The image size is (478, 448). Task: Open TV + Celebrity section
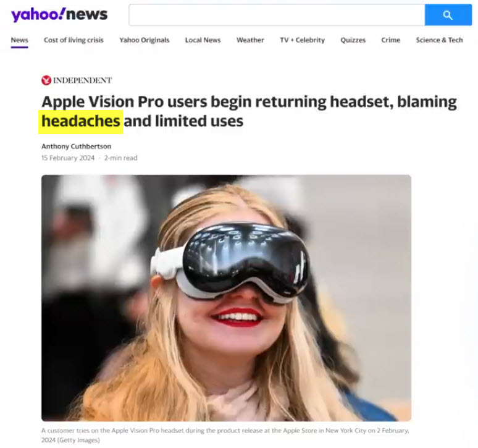[x=303, y=40]
